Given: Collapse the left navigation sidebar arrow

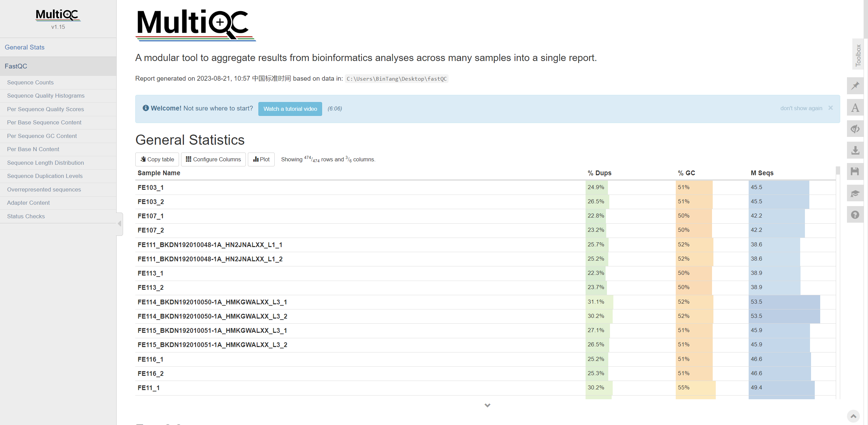Looking at the screenshot, I should click(x=119, y=224).
